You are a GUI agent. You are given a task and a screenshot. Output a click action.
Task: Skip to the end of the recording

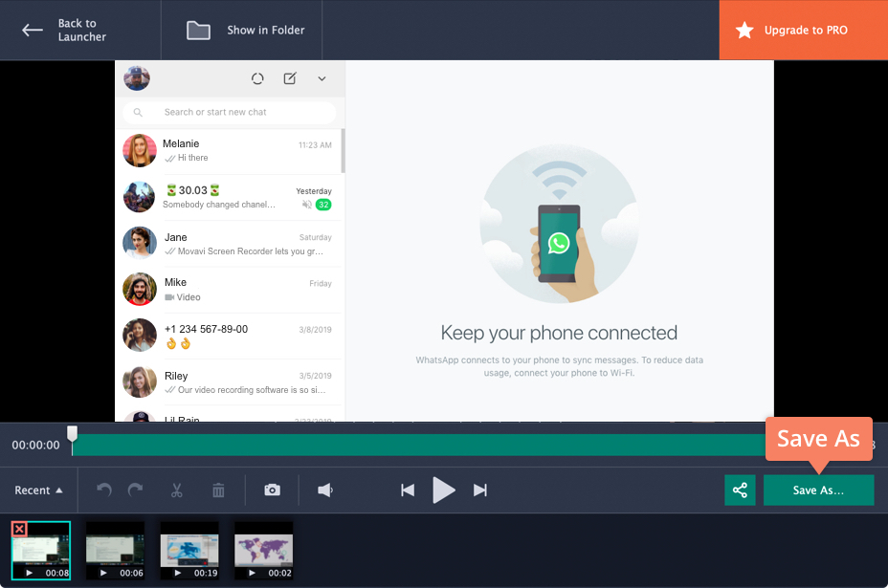click(x=480, y=490)
